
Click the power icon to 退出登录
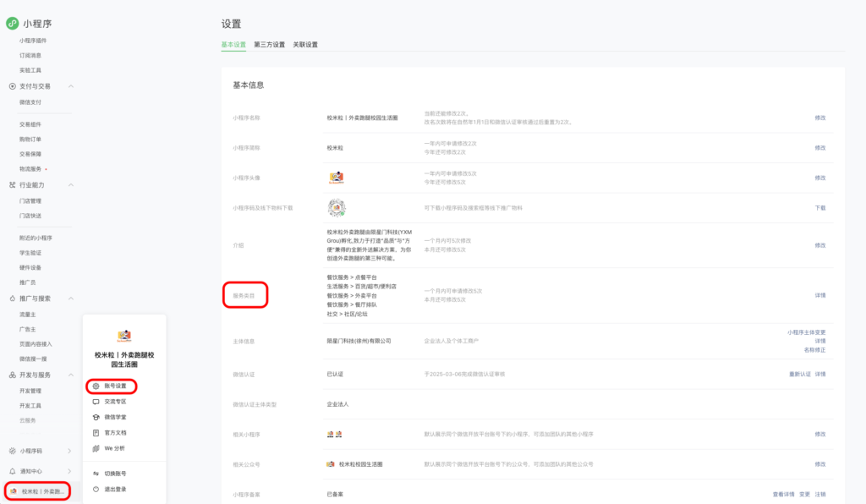coord(96,488)
